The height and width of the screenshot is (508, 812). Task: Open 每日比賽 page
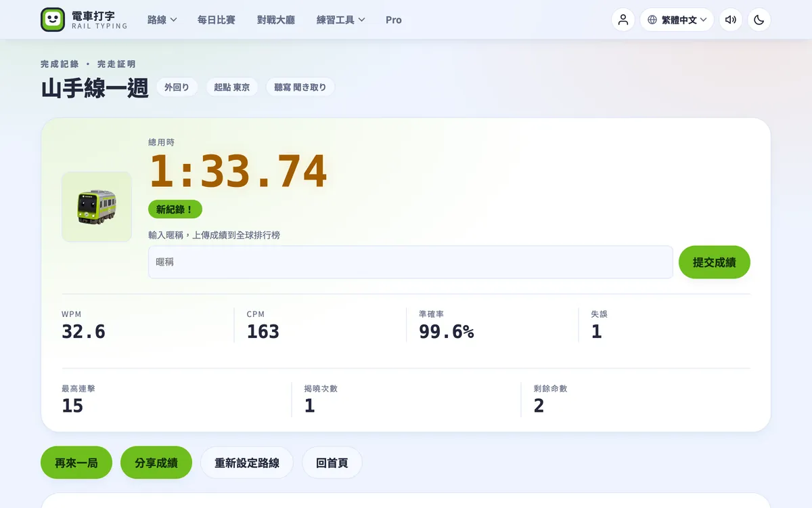[x=217, y=20]
